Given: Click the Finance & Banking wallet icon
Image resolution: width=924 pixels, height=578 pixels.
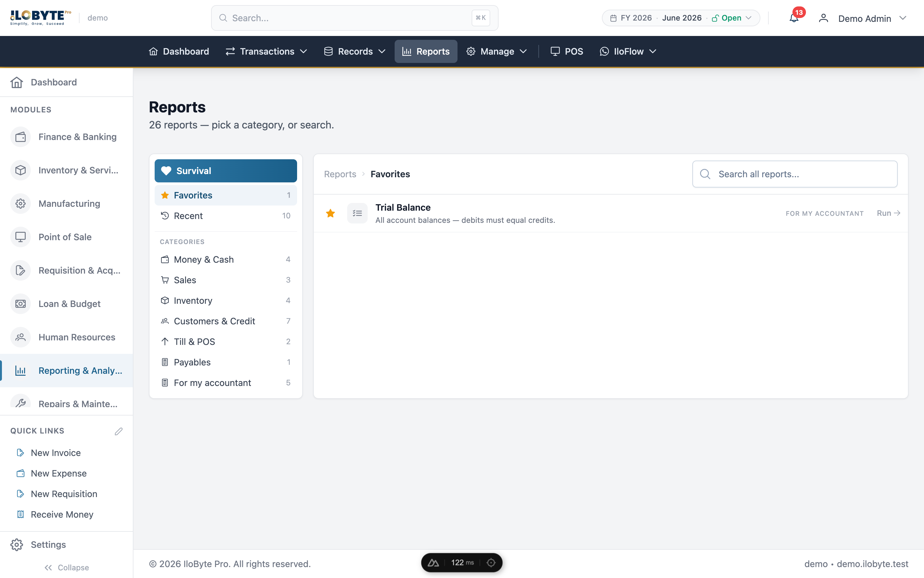Looking at the screenshot, I should coord(20,137).
